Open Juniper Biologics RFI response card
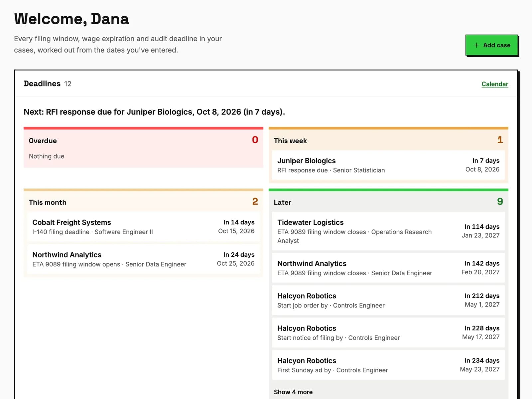This screenshot has width=532, height=399. tap(388, 165)
